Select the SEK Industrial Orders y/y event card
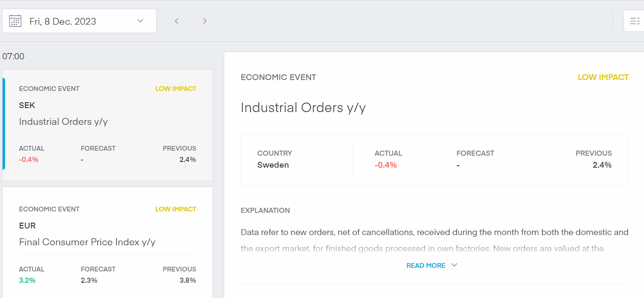Viewport: 644px width, 298px height. point(107,122)
